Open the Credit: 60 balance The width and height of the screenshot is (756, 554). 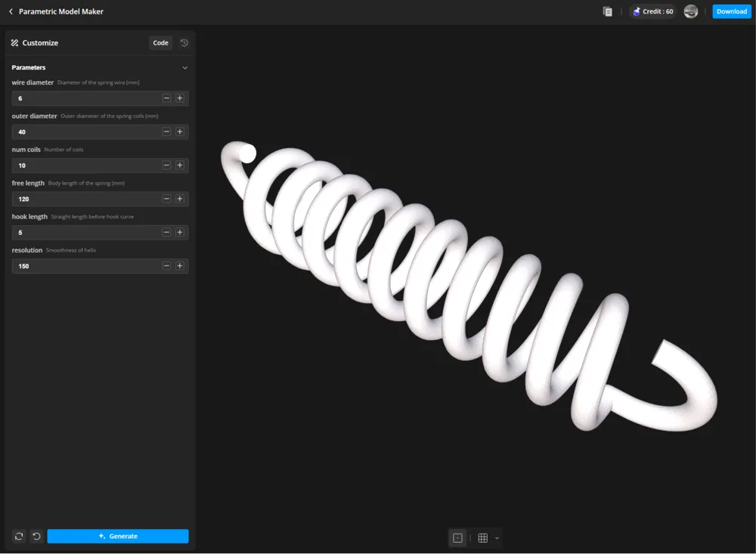coord(653,11)
